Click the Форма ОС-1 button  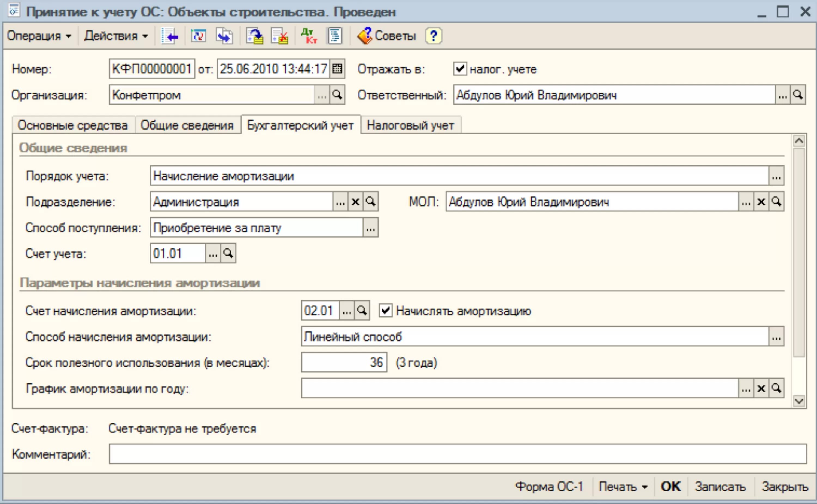[549, 487]
